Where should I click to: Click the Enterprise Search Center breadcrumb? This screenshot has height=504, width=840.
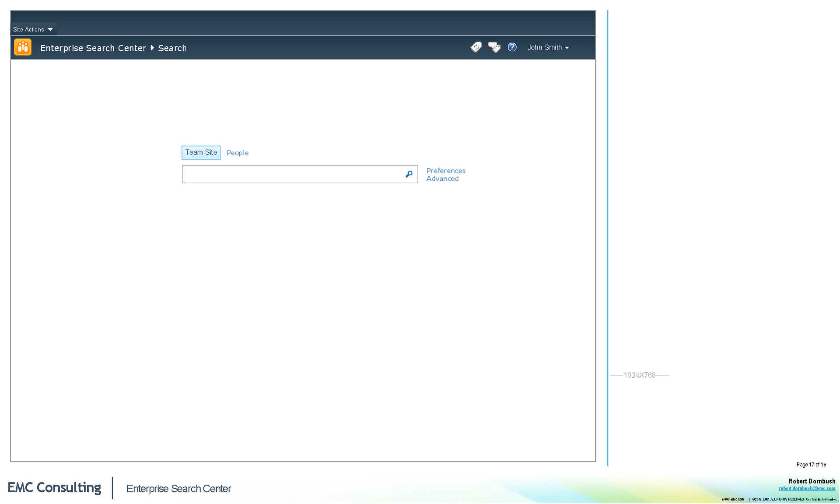coord(93,48)
